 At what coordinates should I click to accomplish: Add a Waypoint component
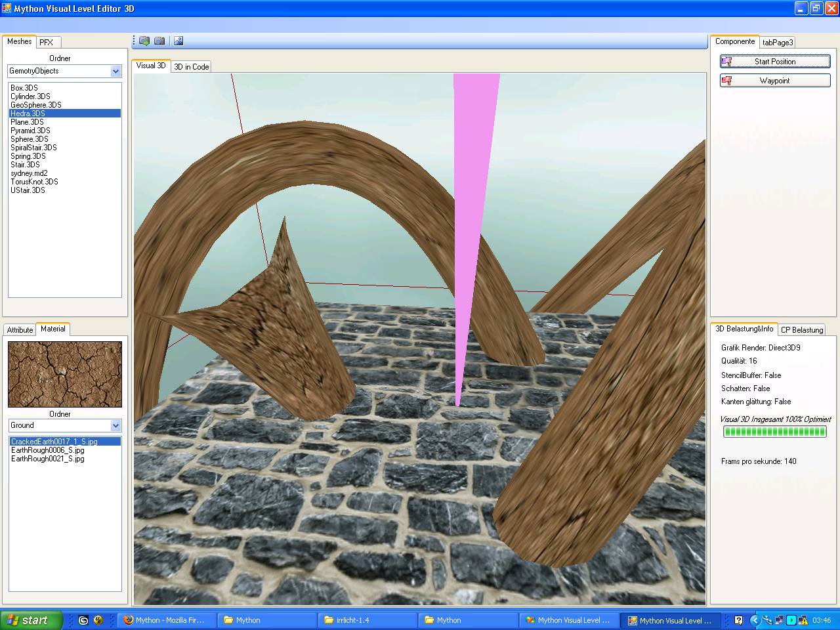pyautogui.click(x=775, y=81)
